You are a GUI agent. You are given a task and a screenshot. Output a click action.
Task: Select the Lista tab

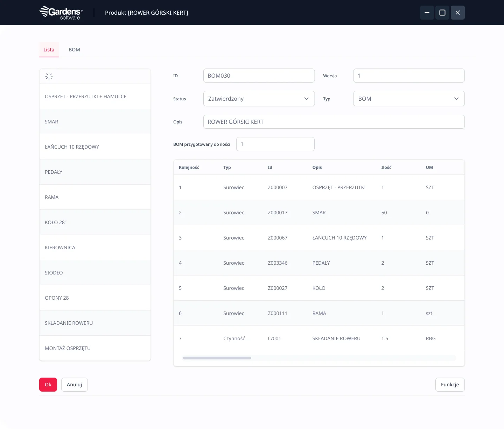click(x=49, y=50)
